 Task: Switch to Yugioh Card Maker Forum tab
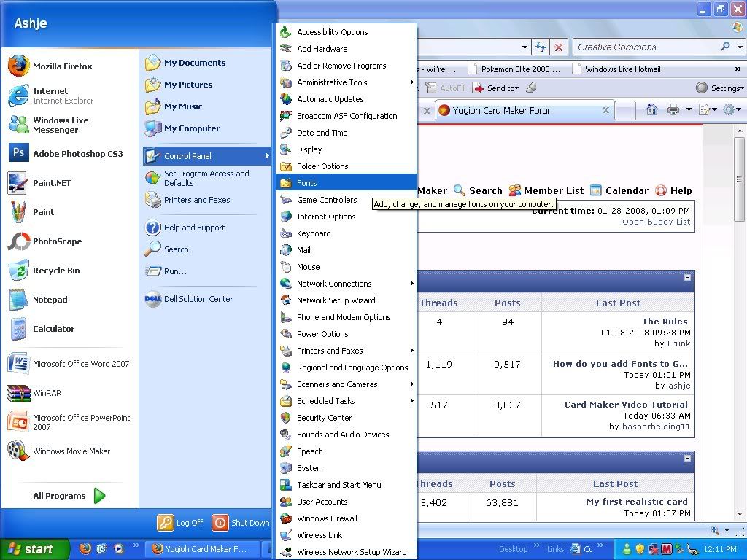503,111
